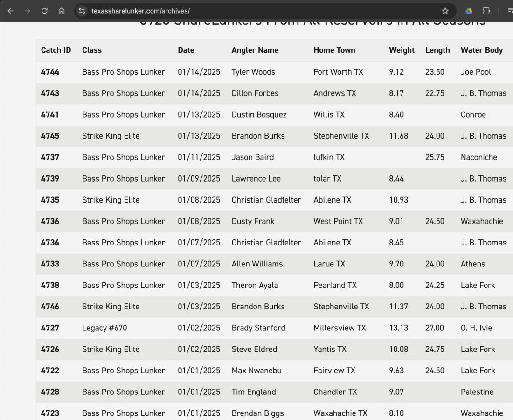
Task: Click the Angler Name column header
Action: click(255, 50)
